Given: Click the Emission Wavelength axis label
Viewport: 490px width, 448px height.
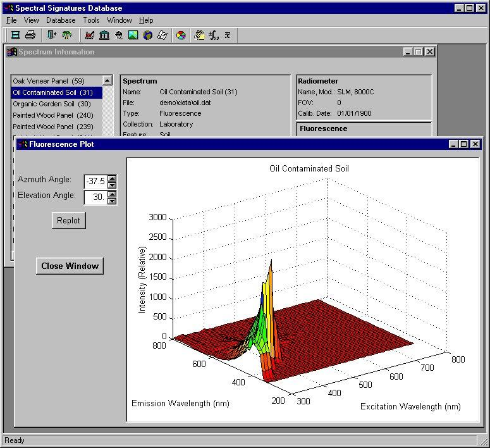Looking at the screenshot, I should tap(180, 404).
